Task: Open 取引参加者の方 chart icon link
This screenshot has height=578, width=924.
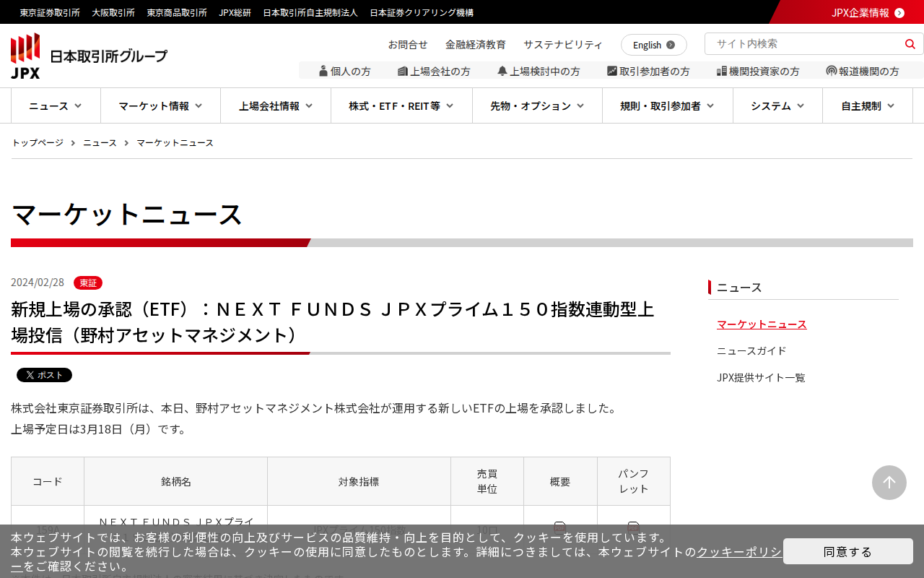Action: 648,71
